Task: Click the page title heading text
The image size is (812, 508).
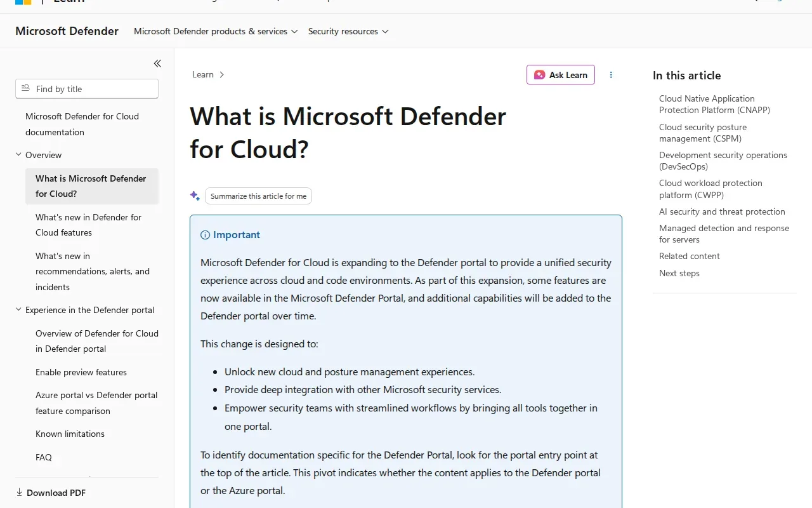Action: pyautogui.click(x=348, y=133)
